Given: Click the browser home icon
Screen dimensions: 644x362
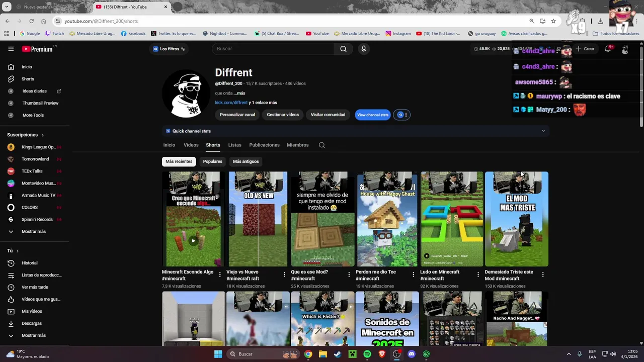Looking at the screenshot, I should pos(44,21).
